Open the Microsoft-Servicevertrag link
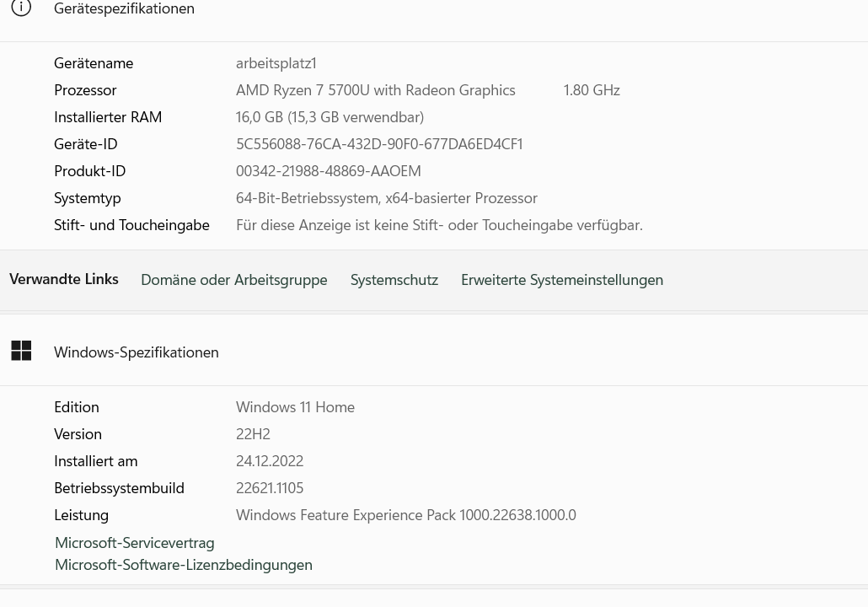The image size is (868, 607). coord(135,543)
